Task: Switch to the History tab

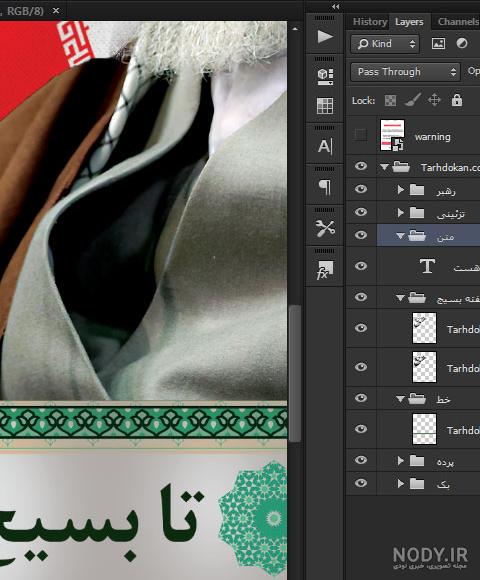Action: tap(370, 22)
